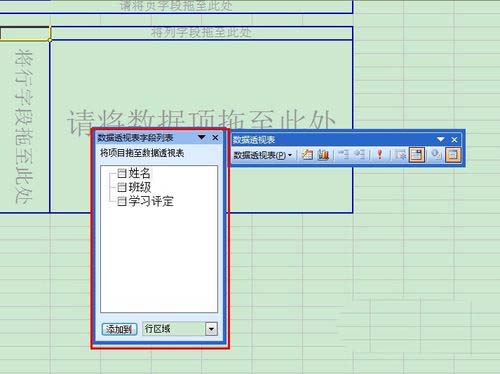500x374 pixels.
Task: Close the 数据透视表 toolbar
Action: (x=454, y=140)
